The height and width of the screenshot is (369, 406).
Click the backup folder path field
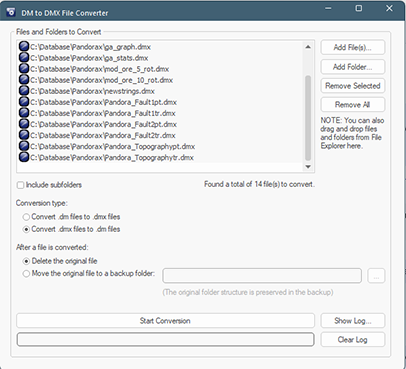coord(262,276)
